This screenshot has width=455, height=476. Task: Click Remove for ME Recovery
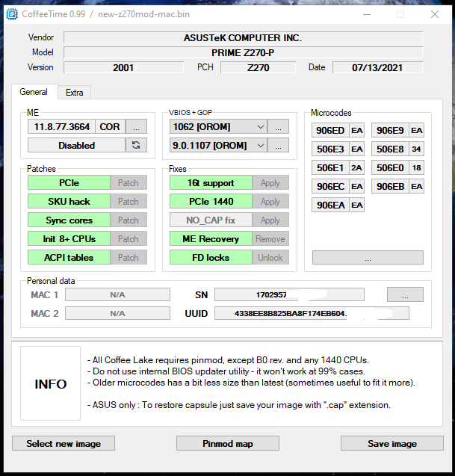pyautogui.click(x=270, y=238)
